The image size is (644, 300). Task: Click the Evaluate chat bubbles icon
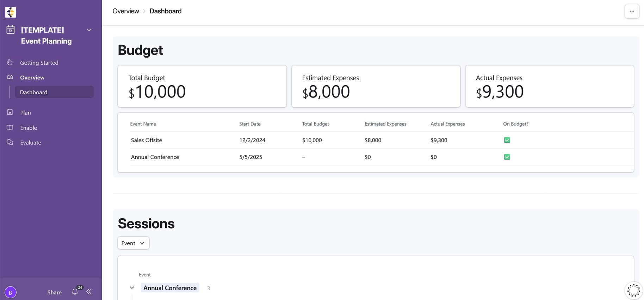[10, 142]
